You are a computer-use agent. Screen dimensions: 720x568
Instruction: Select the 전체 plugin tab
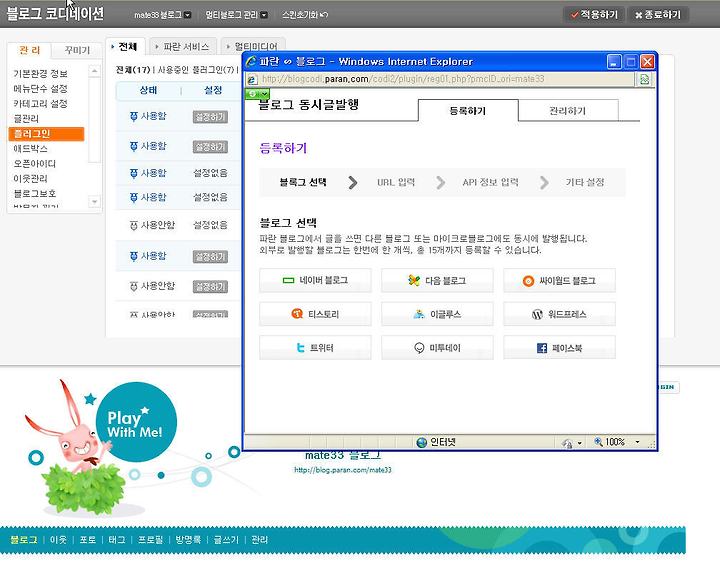pyautogui.click(x=125, y=47)
